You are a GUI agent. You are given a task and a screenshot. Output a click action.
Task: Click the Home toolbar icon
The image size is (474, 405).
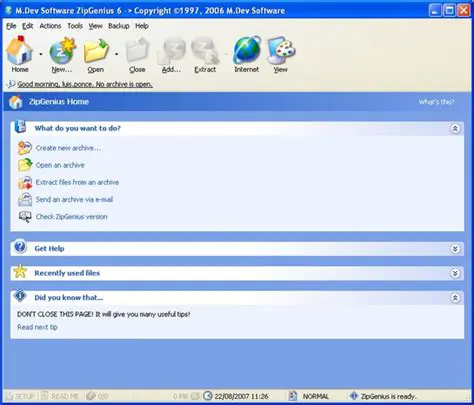click(20, 50)
